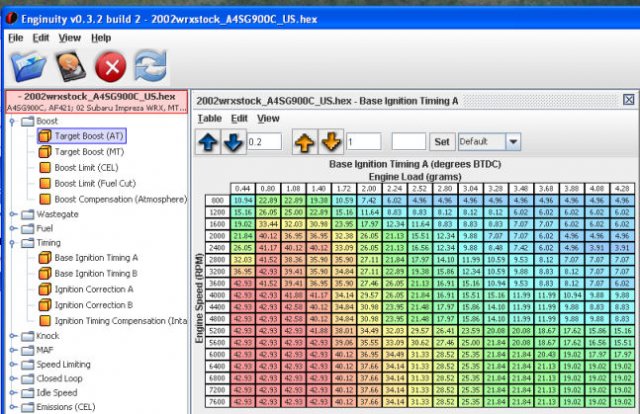Open the File menu
The height and width of the screenshot is (414, 640).
click(16, 38)
